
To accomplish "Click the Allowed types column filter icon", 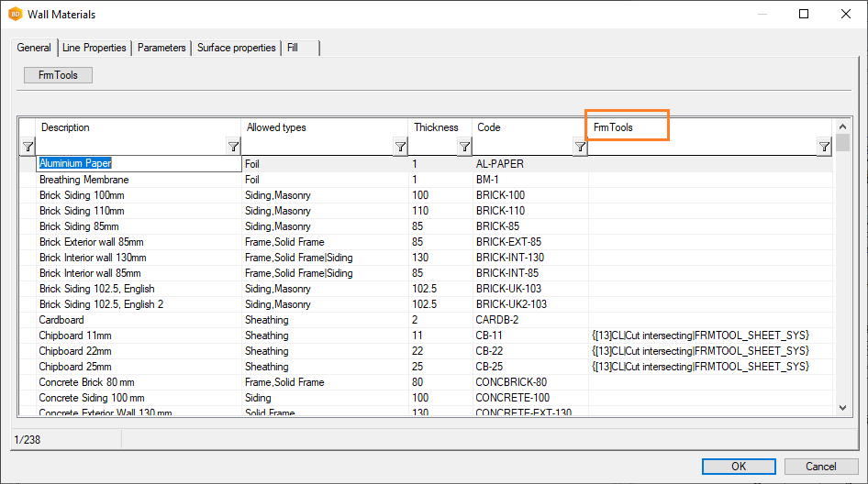I will click(400, 147).
